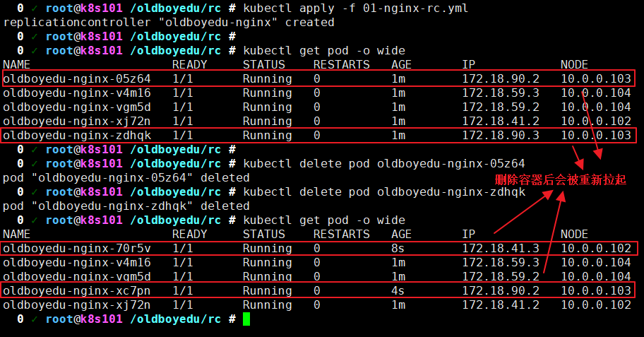Click the IP address 172.18.90.3
The width and height of the screenshot is (644, 337).
[501, 135]
